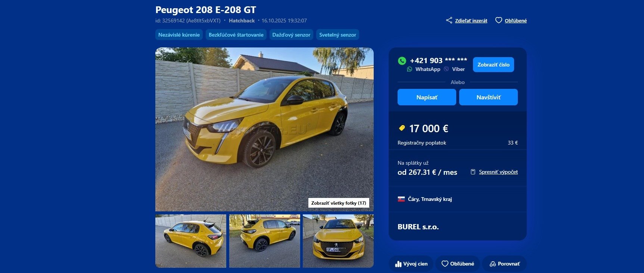The width and height of the screenshot is (644, 273).
Task: Click the WhatsApp icon
Action: 410,69
